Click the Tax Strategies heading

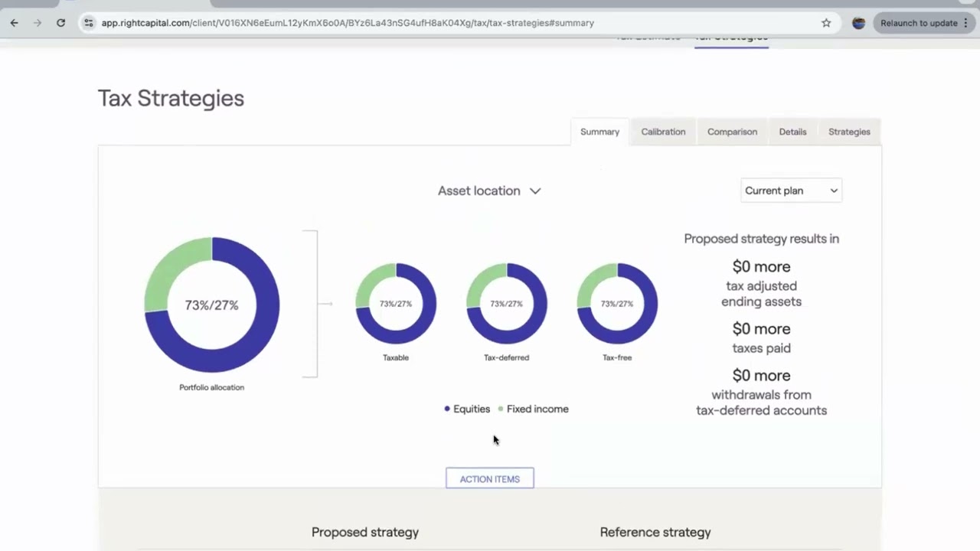click(x=171, y=98)
